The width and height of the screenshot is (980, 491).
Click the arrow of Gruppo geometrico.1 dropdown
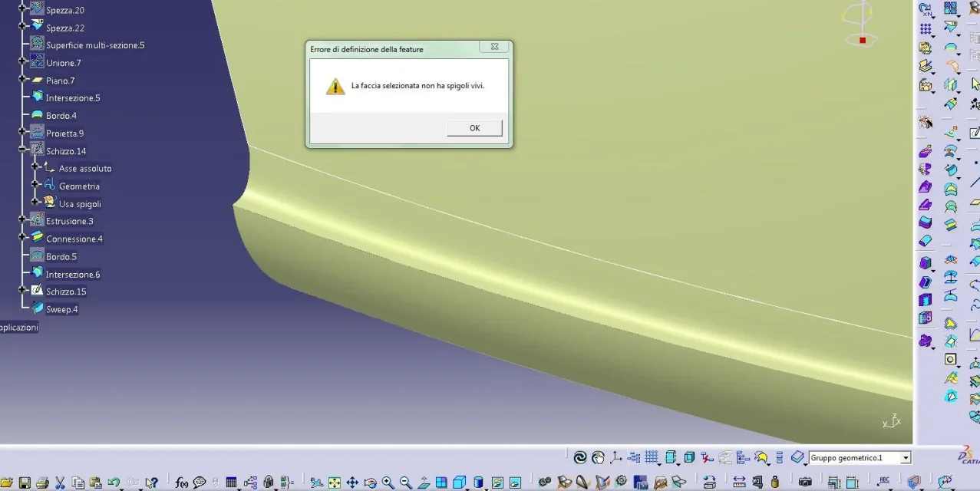tap(906, 458)
